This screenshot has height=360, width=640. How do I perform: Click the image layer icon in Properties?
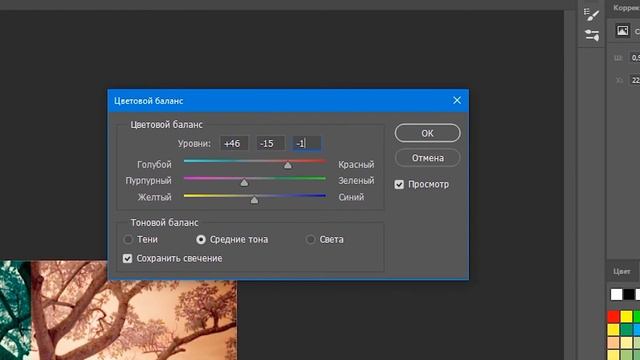point(622,31)
